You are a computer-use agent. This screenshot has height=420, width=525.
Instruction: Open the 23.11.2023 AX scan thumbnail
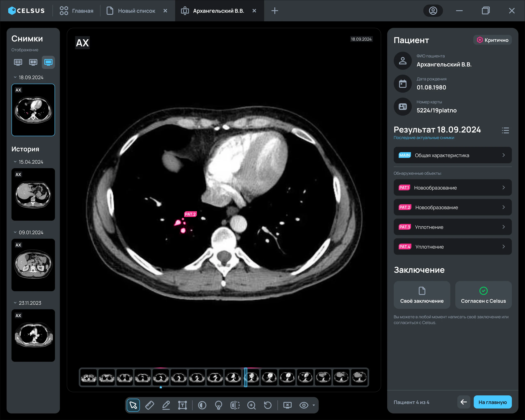(x=33, y=335)
